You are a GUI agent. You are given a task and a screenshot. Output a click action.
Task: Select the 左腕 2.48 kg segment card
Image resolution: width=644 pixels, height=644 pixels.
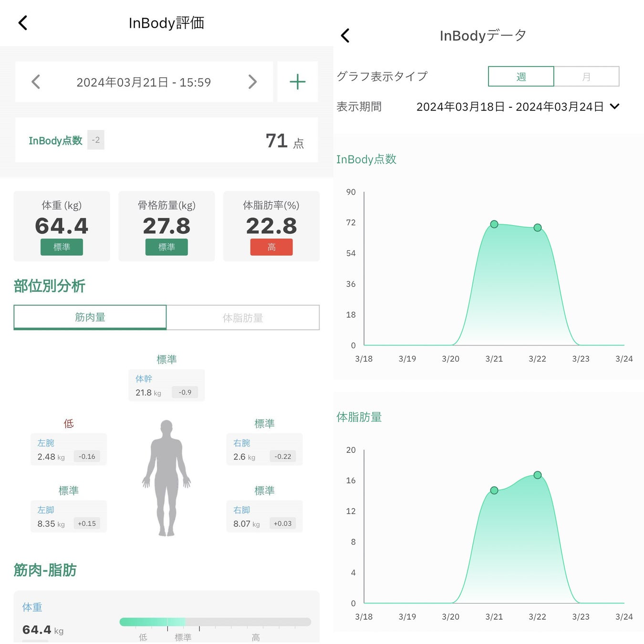point(69,449)
